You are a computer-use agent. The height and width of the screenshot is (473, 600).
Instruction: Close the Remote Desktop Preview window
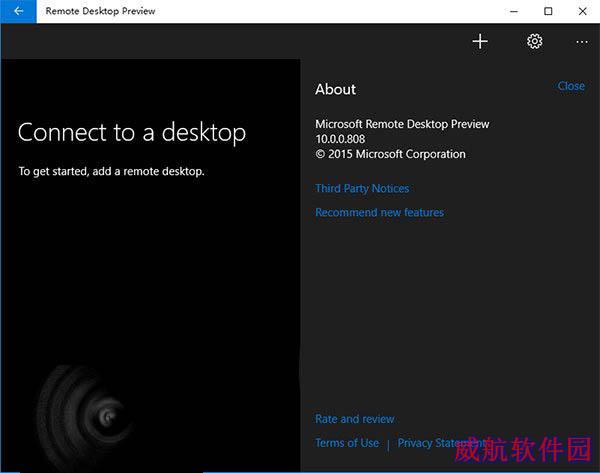point(582,11)
